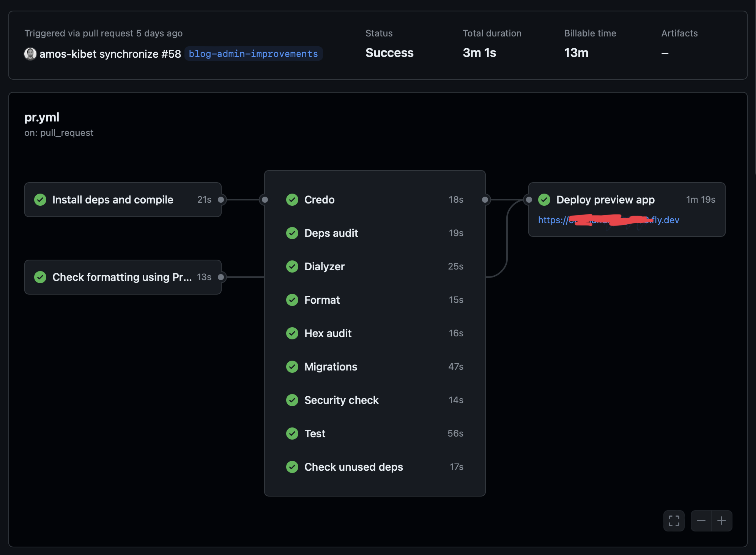Click the Credo job success checkmark
Image resolution: width=756 pixels, height=555 pixels.
pyautogui.click(x=292, y=200)
